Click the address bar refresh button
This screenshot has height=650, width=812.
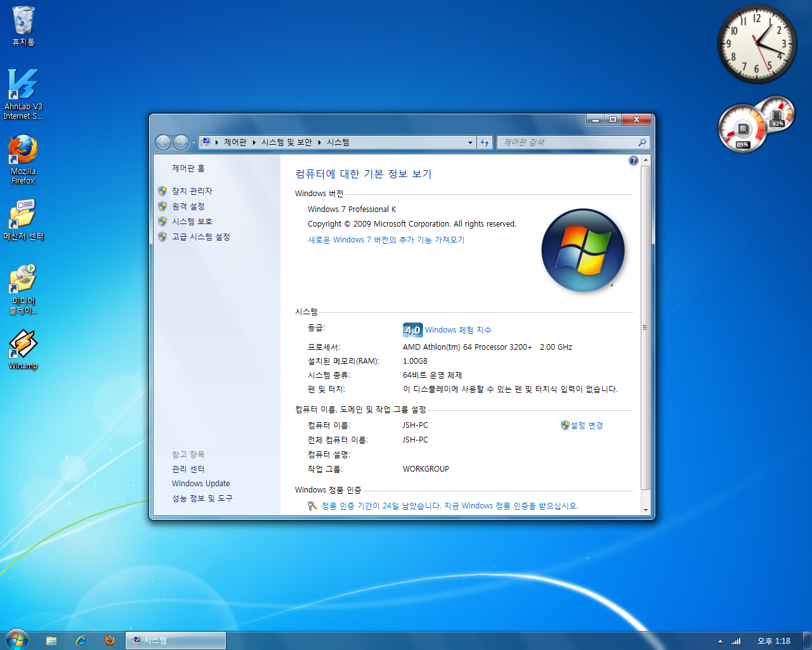[485, 142]
